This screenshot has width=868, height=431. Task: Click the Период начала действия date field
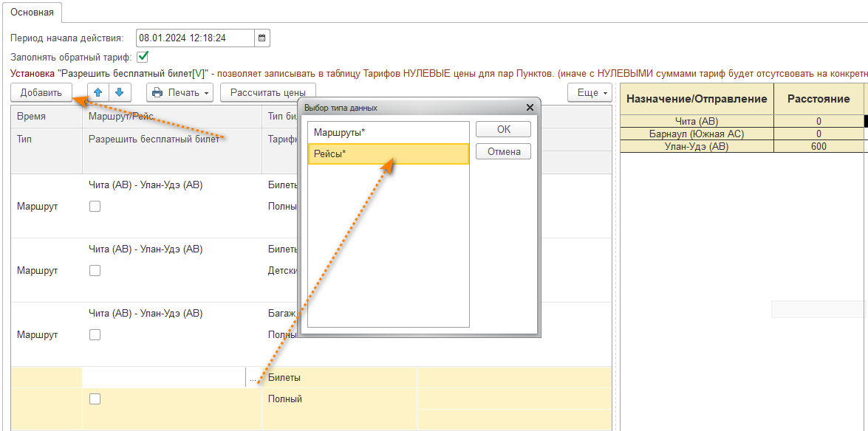pyautogui.click(x=195, y=38)
